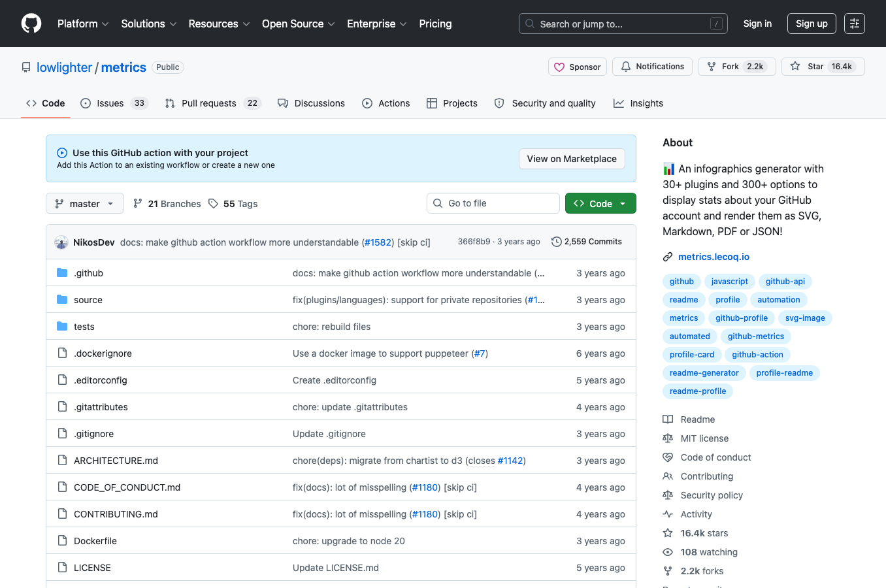Focus the Search or jump to field
886x588 pixels.
coord(623,24)
